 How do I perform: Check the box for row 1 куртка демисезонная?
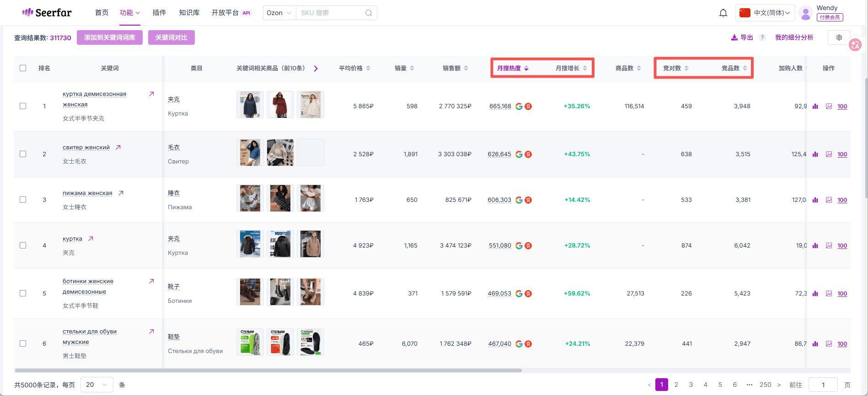23,106
